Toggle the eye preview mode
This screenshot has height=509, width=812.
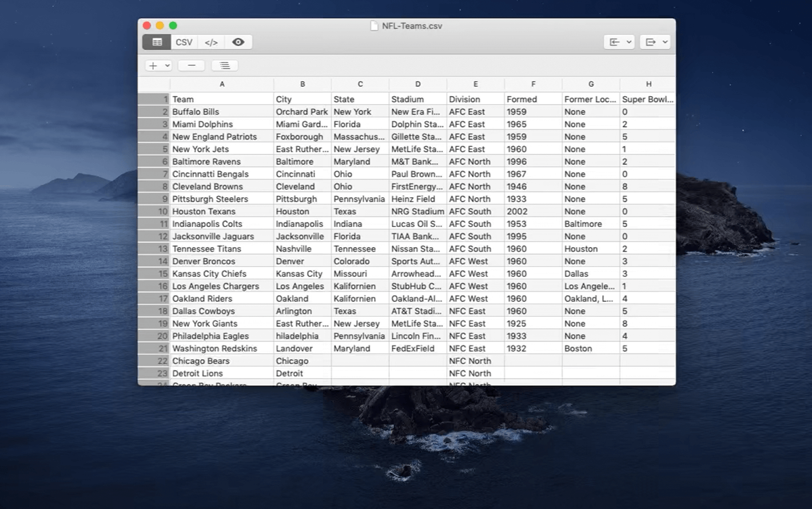point(238,42)
